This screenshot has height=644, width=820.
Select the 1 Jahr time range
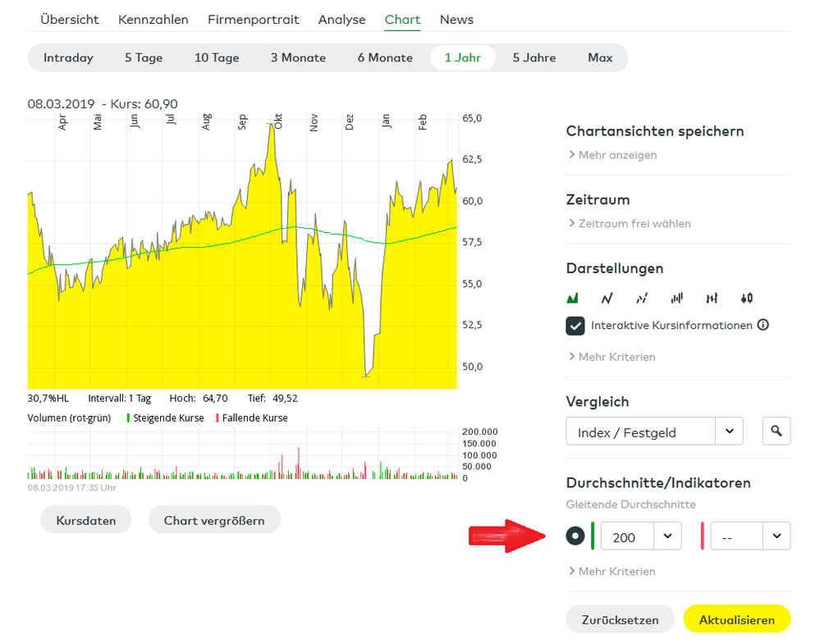pos(462,57)
